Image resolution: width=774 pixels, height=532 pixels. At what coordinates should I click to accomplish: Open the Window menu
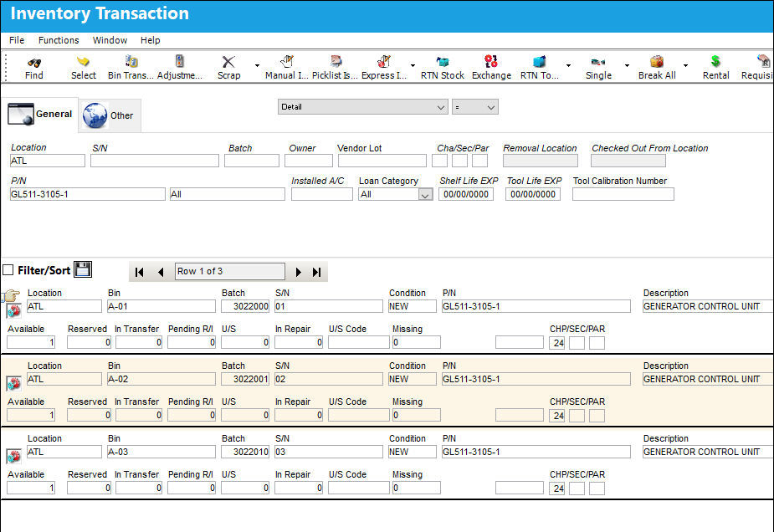[x=110, y=40]
